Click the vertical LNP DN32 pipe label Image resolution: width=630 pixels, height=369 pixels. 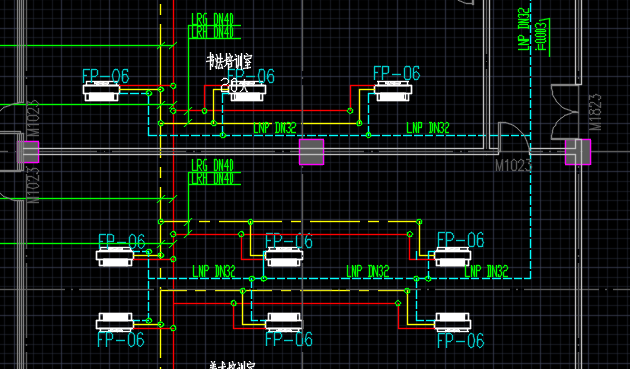(524, 29)
